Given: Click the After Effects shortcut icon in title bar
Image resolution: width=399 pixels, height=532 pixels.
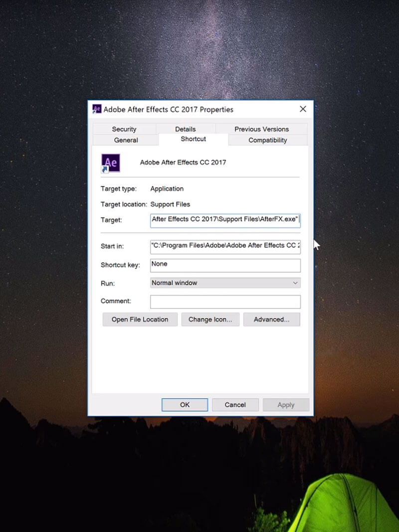Looking at the screenshot, I should [97, 109].
